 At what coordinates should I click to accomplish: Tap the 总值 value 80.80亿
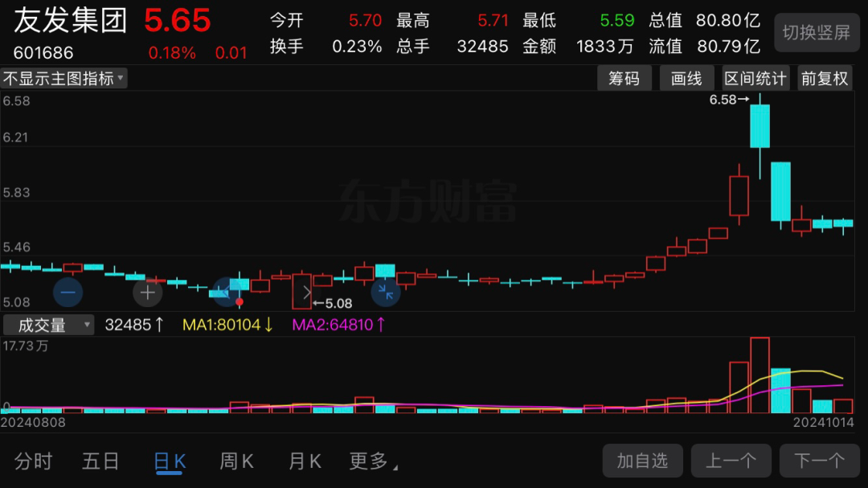pos(728,21)
